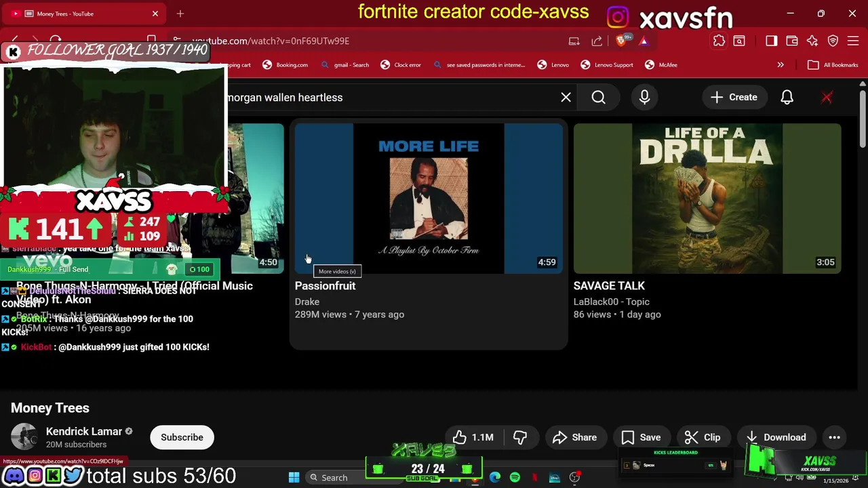Open the Windows Start menu
Screen dimensions: 868x488
click(294, 478)
